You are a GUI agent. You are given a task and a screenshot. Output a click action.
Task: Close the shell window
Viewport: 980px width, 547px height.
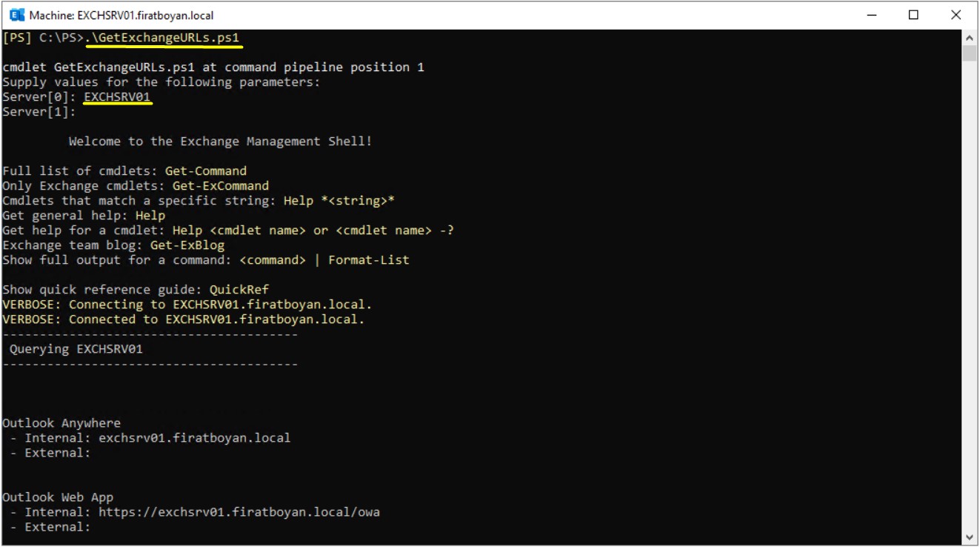click(x=956, y=15)
